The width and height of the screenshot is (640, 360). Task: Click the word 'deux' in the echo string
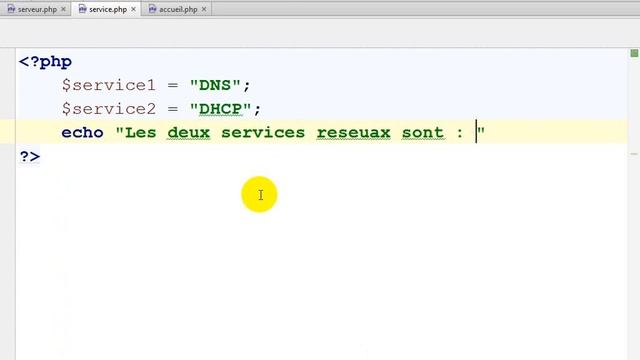click(x=189, y=133)
